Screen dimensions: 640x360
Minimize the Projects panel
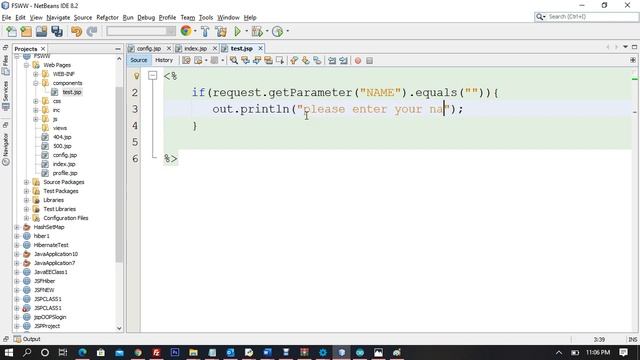118,49
